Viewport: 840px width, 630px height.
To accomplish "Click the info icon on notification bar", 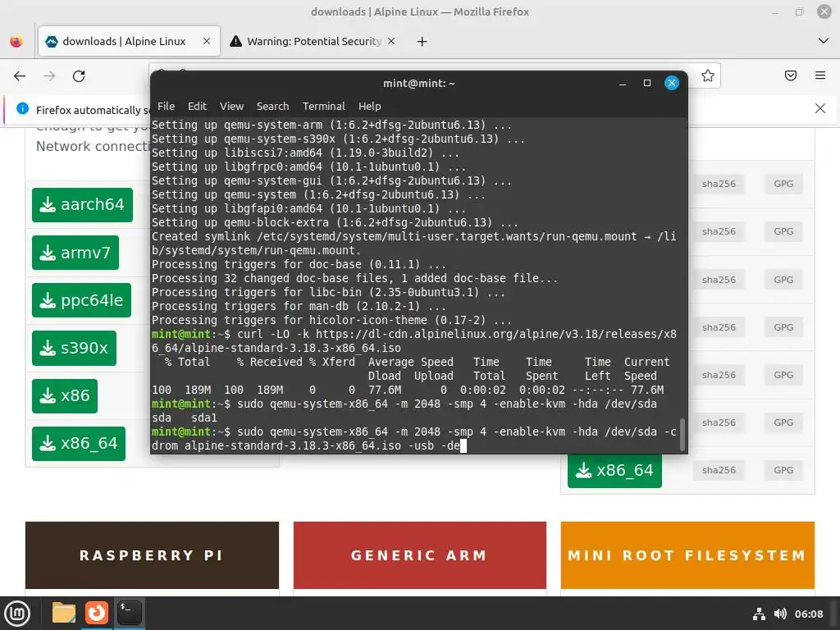I will click(22, 109).
